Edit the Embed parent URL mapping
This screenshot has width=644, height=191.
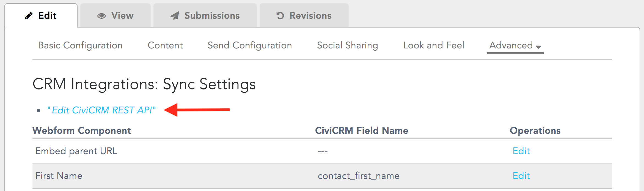(x=521, y=151)
